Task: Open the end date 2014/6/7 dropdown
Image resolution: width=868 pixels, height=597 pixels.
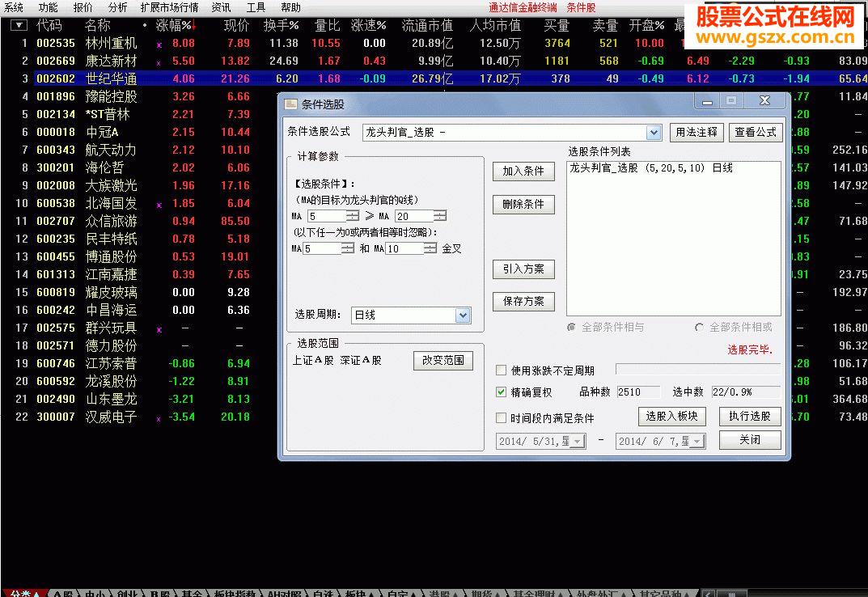Action: tap(697, 442)
